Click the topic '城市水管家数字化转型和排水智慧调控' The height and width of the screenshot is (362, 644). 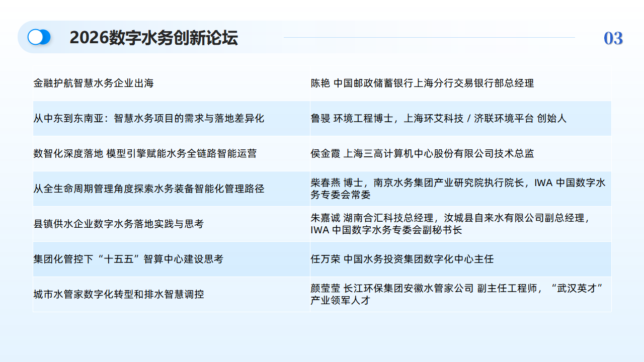(119, 295)
